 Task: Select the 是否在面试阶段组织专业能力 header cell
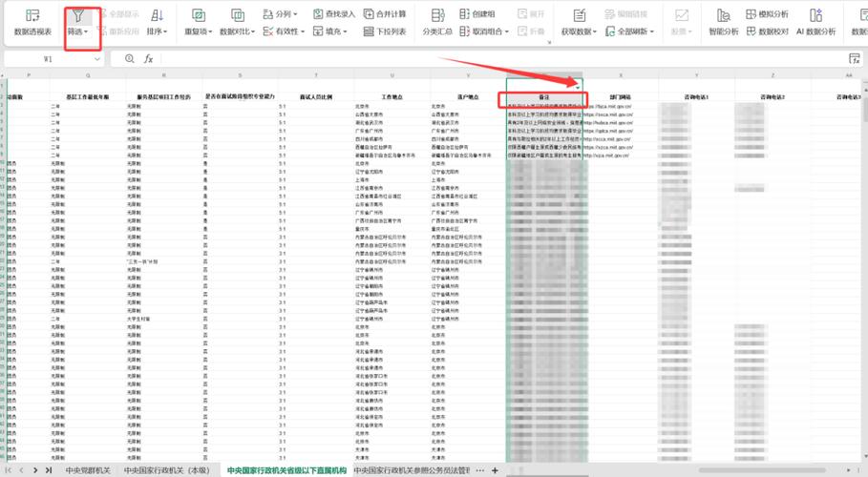240,97
